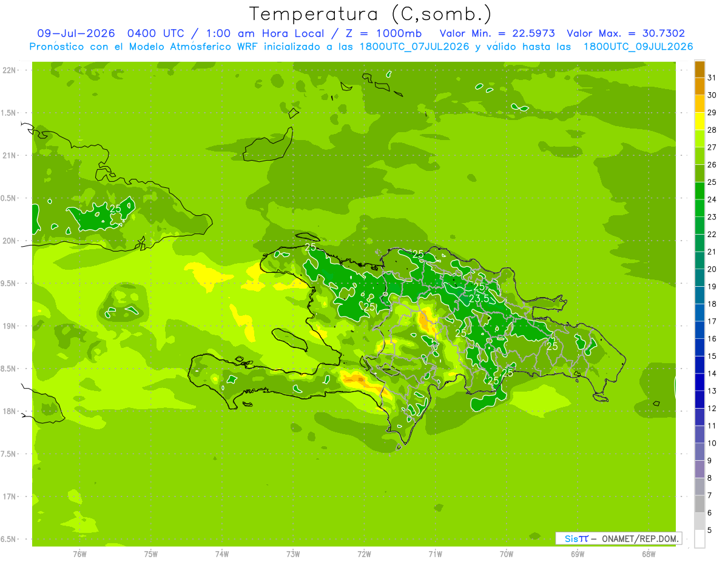
Task: Click the 25 contour label over Cuba
Action: click(x=115, y=208)
